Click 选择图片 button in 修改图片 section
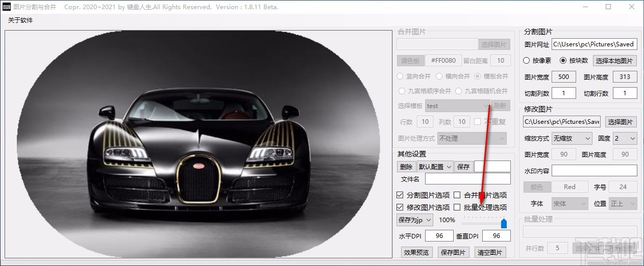644x266 pixels. point(621,122)
